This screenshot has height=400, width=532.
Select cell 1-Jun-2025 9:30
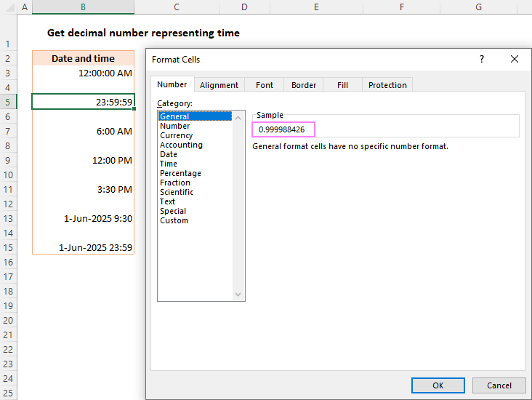(x=83, y=218)
